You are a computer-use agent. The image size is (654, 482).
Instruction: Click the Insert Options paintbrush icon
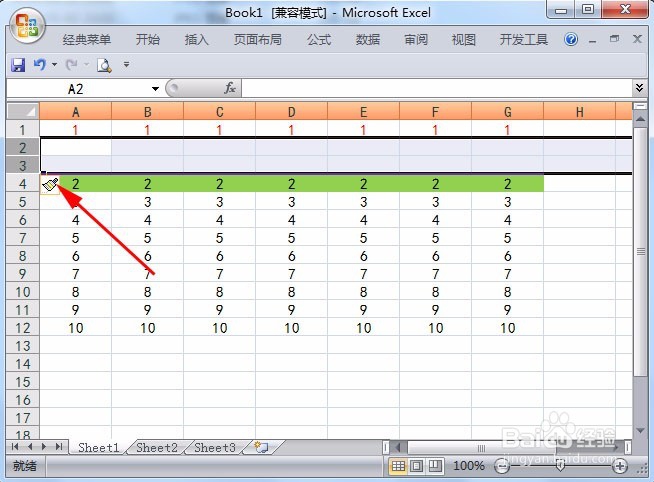point(50,185)
